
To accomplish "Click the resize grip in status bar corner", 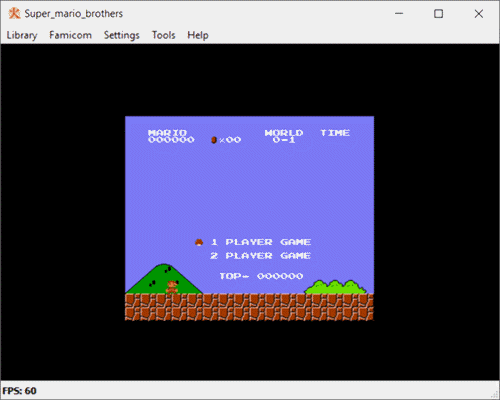I will click(x=495, y=395).
